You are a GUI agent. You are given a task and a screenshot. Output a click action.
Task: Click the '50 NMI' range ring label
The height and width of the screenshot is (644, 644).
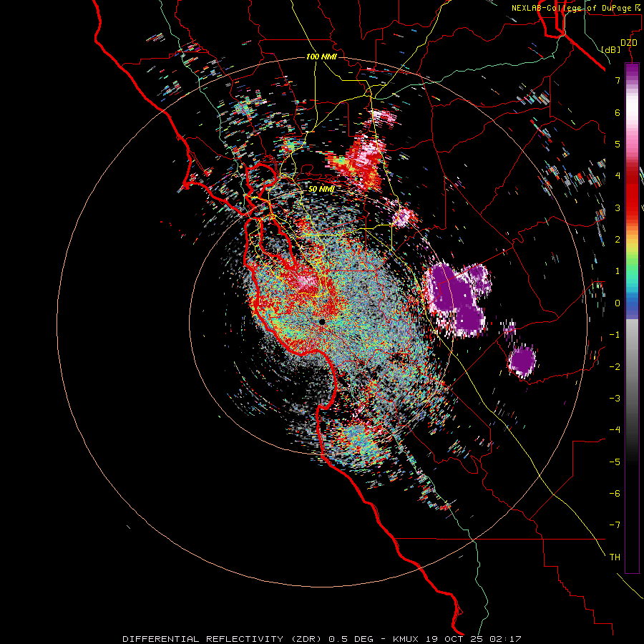click(x=321, y=189)
